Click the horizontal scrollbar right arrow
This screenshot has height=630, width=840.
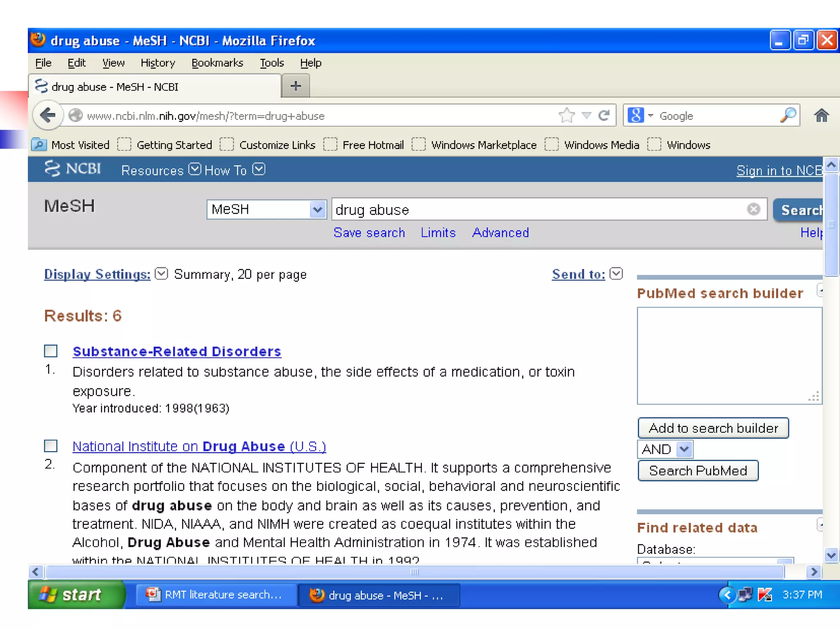(814, 571)
